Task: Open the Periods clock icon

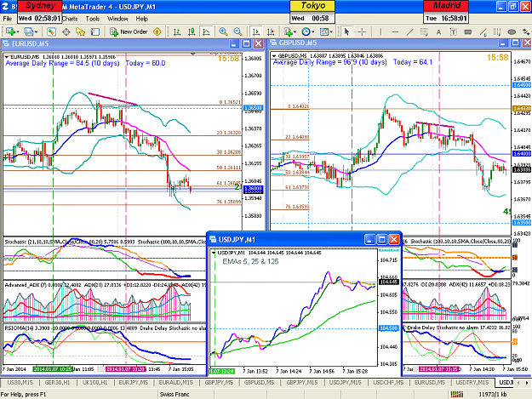Action: point(306,31)
